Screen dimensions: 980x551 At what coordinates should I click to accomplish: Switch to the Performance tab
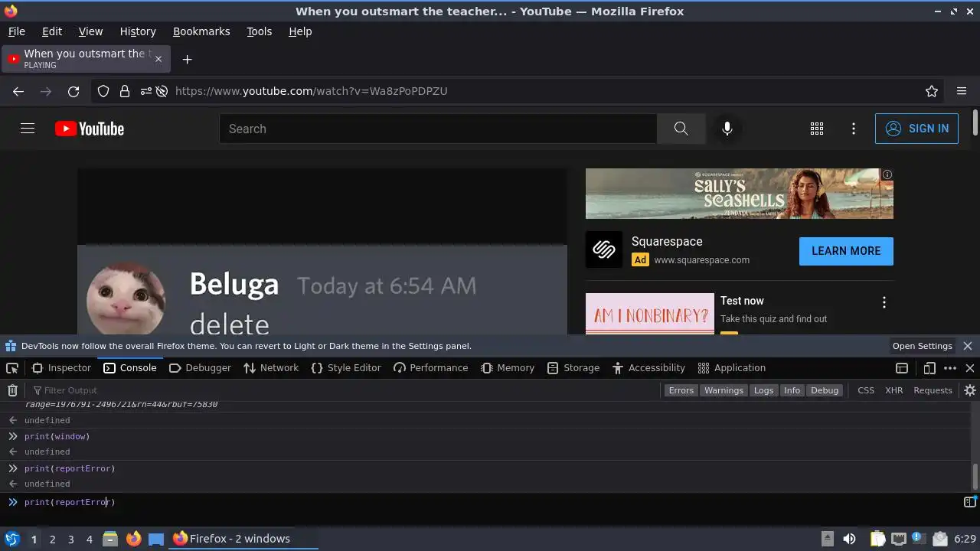pos(430,368)
